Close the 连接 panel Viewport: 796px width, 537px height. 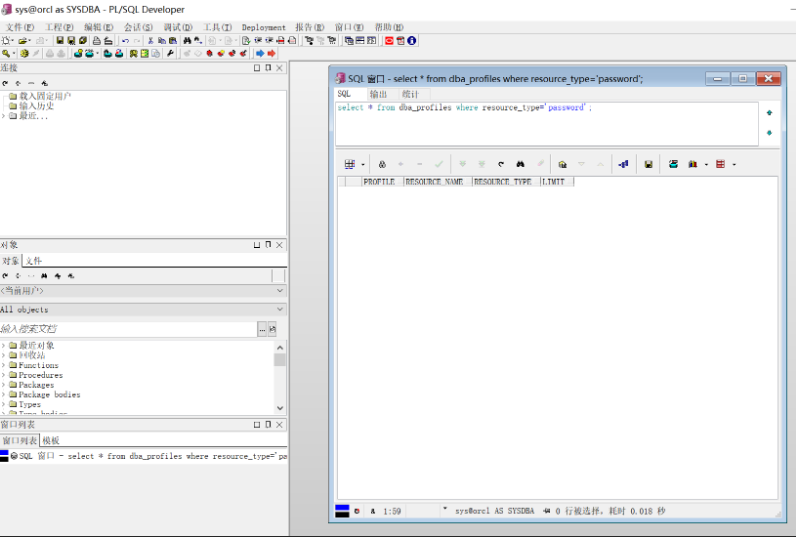click(279, 68)
